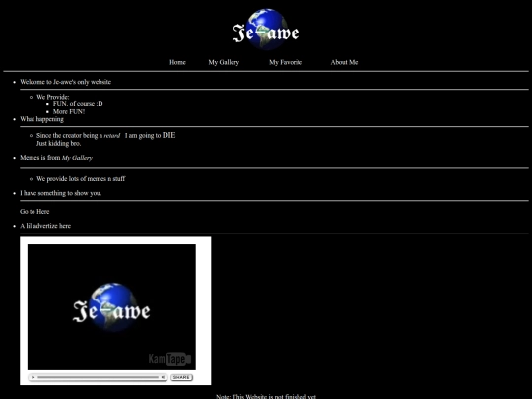Screen dimensions: 532x399
Task: Open the Home navigation link
Action: (x=177, y=62)
